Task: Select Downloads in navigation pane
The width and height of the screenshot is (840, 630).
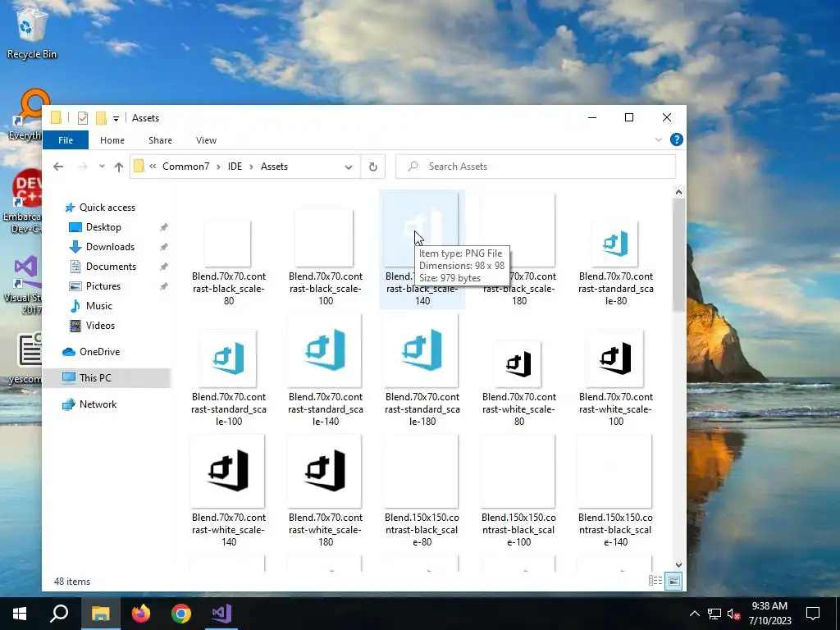Action: coord(110,247)
